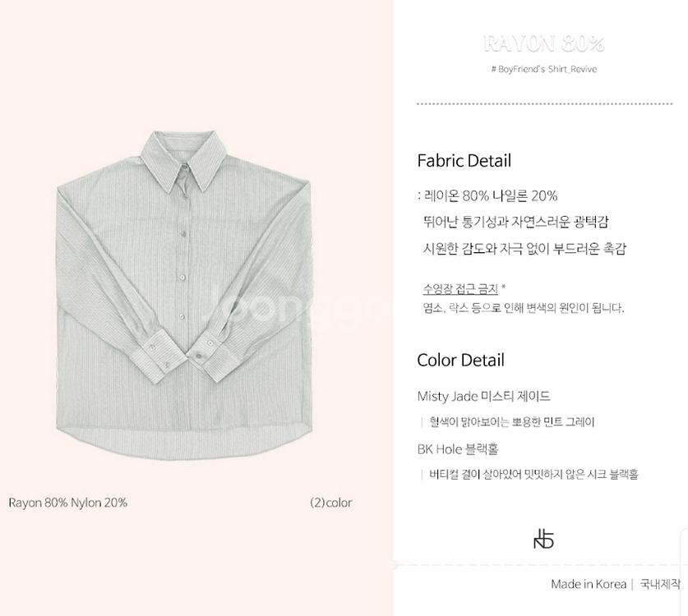Click the 국내제작 label
This screenshot has width=688, height=616.
pyautogui.click(x=660, y=584)
